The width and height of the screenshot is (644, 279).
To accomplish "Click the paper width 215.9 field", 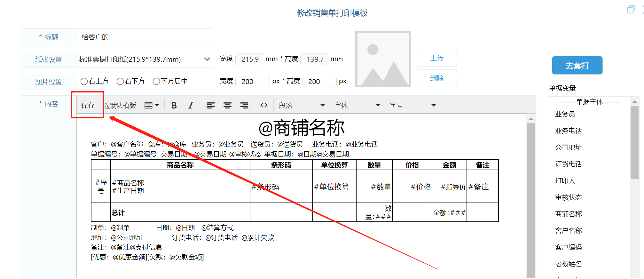I will click(x=249, y=59).
